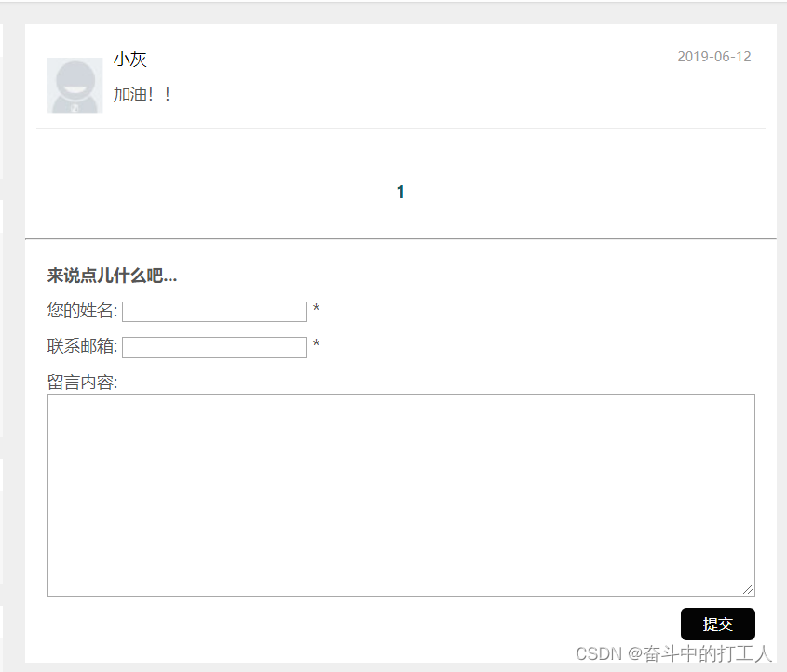Click the 您的姓名: label

[82, 311]
